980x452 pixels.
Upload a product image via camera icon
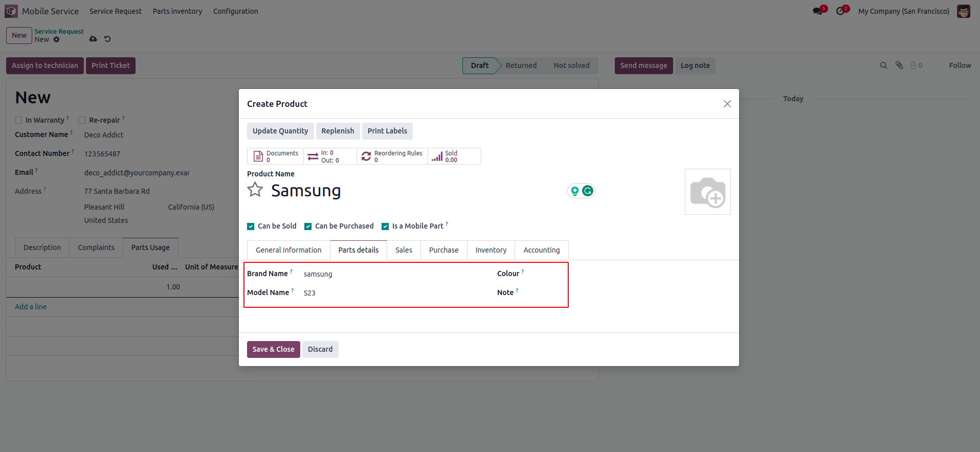coord(708,192)
